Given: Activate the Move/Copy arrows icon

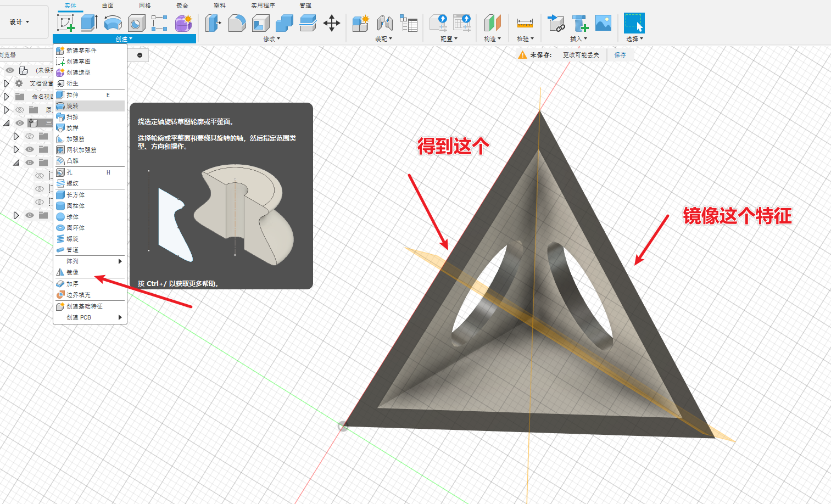Looking at the screenshot, I should pos(332,23).
